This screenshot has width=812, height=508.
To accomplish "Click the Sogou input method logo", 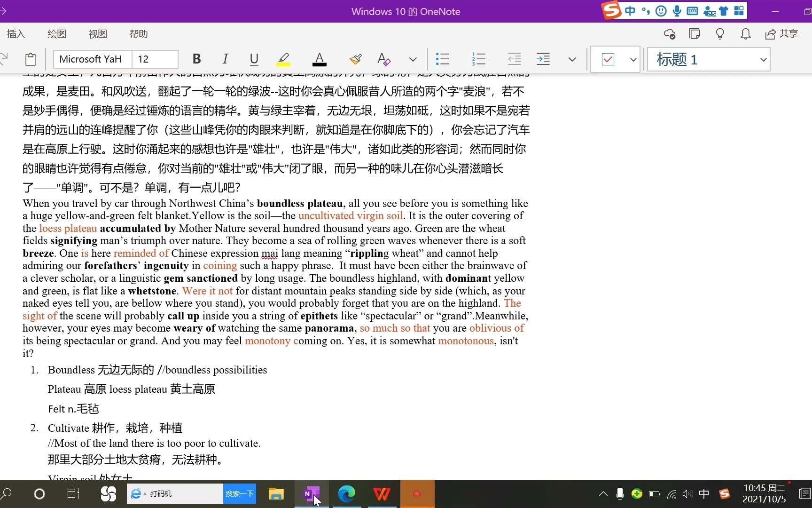I will (611, 10).
